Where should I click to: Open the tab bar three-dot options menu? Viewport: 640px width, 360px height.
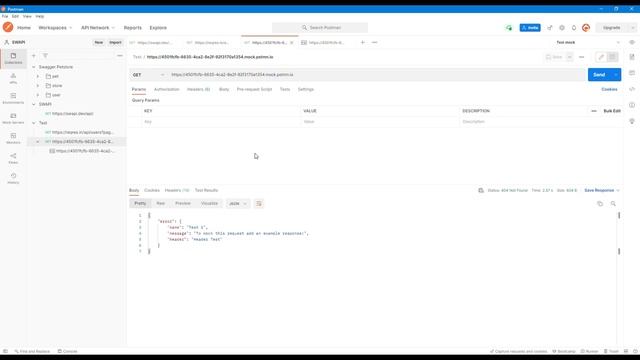tap(375, 42)
